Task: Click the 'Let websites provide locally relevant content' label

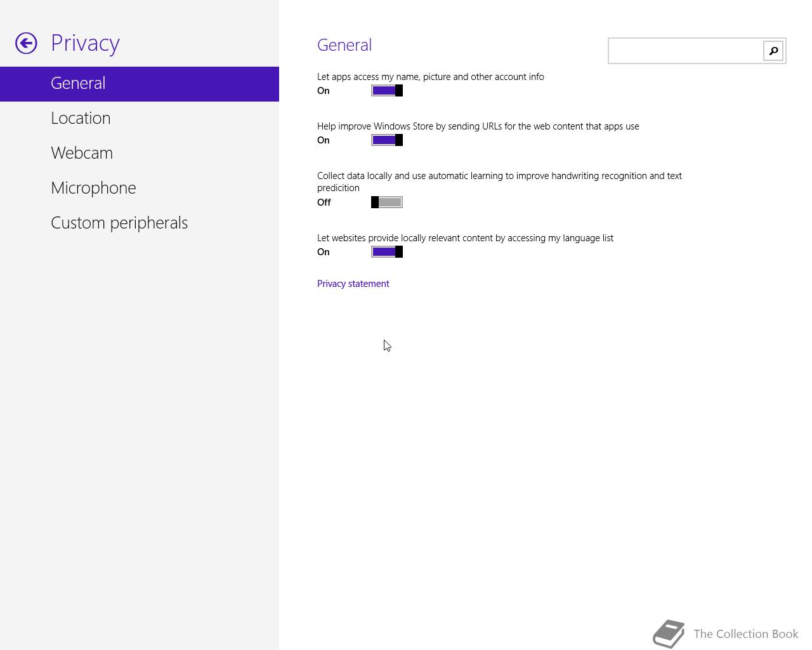Action: (x=465, y=238)
